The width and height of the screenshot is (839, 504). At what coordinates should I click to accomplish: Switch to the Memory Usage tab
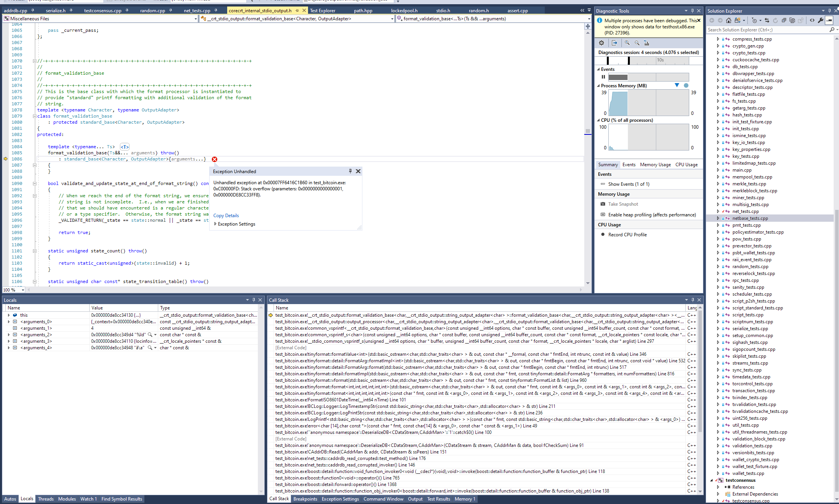click(x=655, y=165)
